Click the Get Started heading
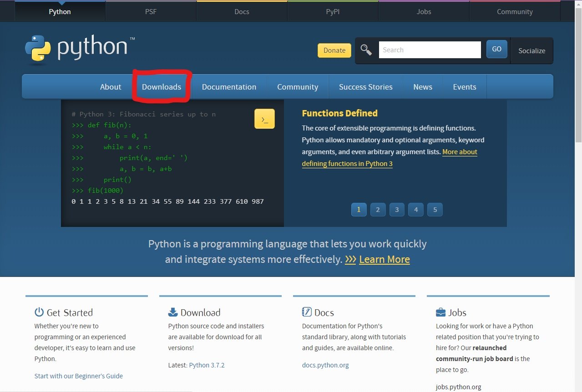This screenshot has height=392, width=582. coord(70,312)
